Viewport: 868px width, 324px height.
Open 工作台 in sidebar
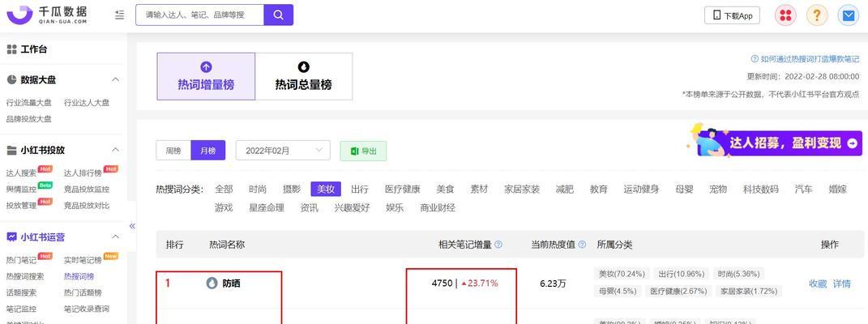click(x=34, y=49)
